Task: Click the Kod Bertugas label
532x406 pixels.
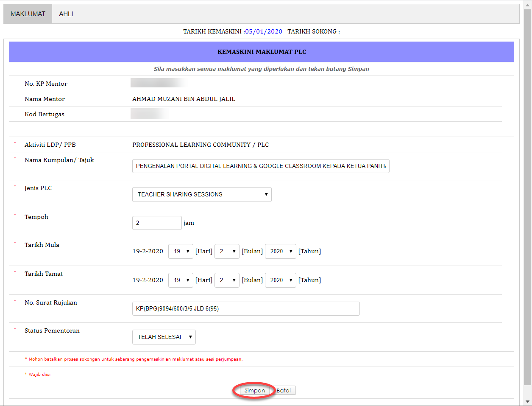Action: pyautogui.click(x=45, y=114)
